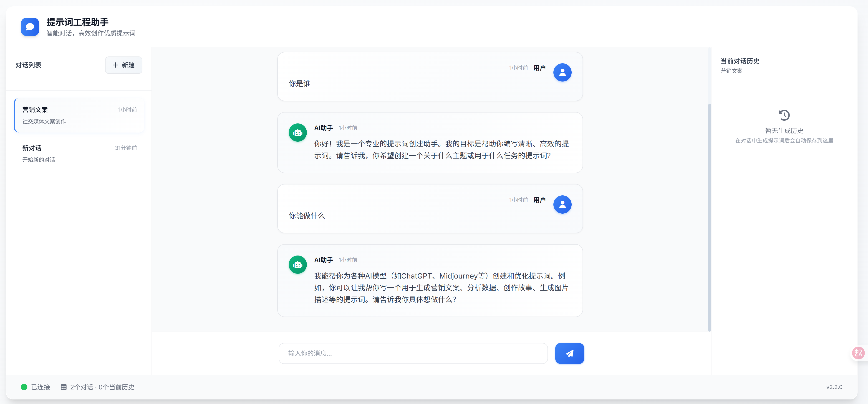Click the 你是谁 user message

(299, 84)
